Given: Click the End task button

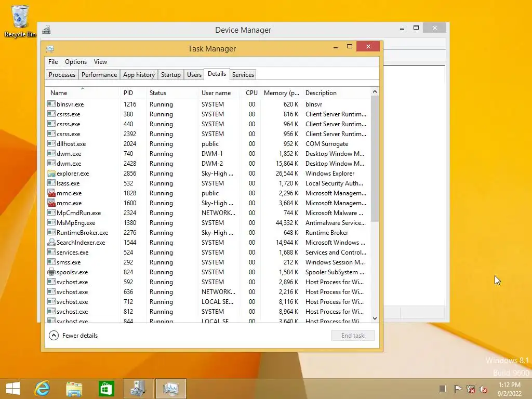Looking at the screenshot, I should pyautogui.click(x=353, y=336).
